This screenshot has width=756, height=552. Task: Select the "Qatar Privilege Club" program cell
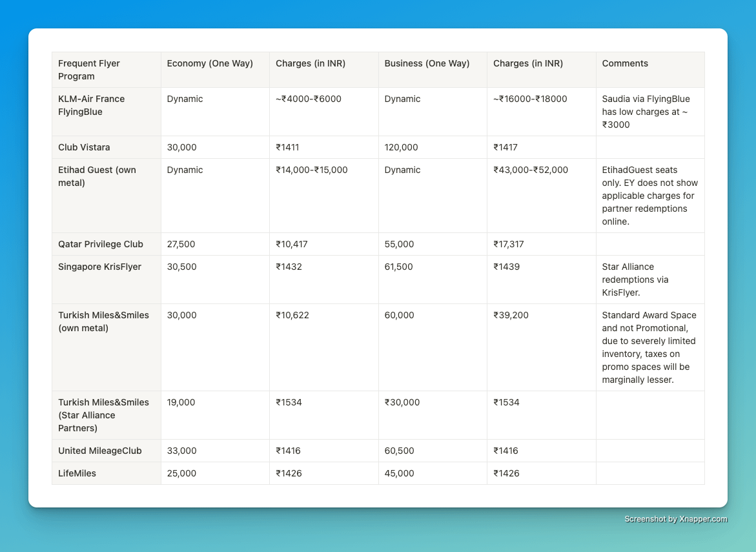point(100,244)
